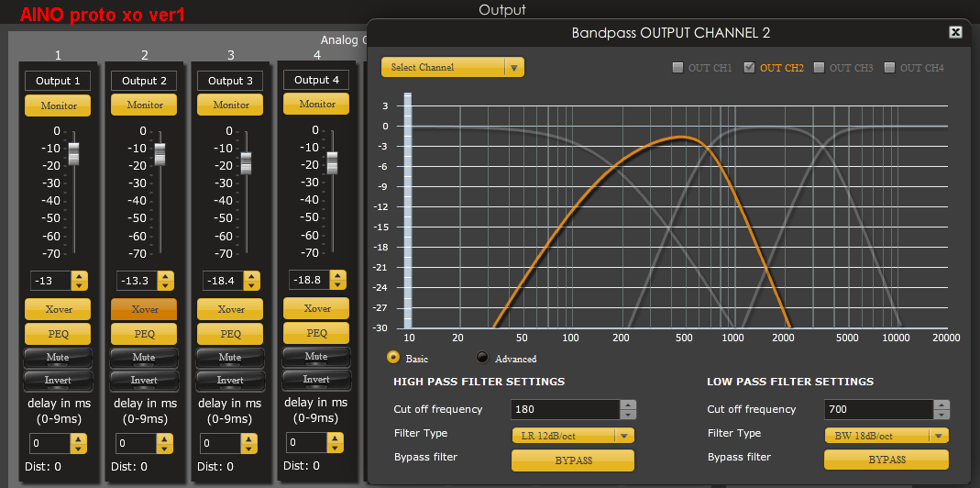The width and height of the screenshot is (980, 488).
Task: Bypass the low pass filter
Action: (886, 460)
